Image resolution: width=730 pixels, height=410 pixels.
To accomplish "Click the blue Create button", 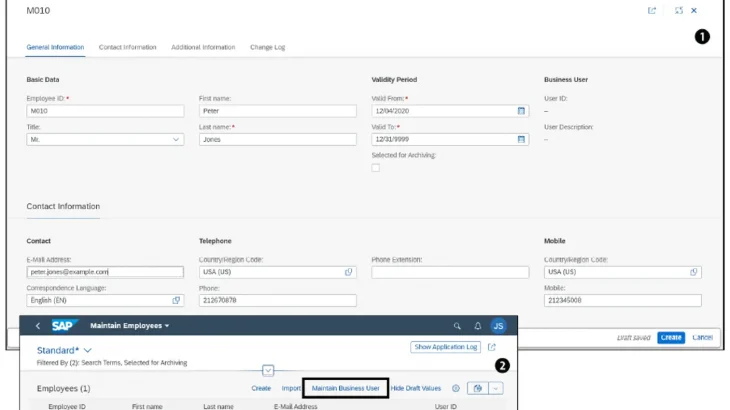I will [x=671, y=337].
